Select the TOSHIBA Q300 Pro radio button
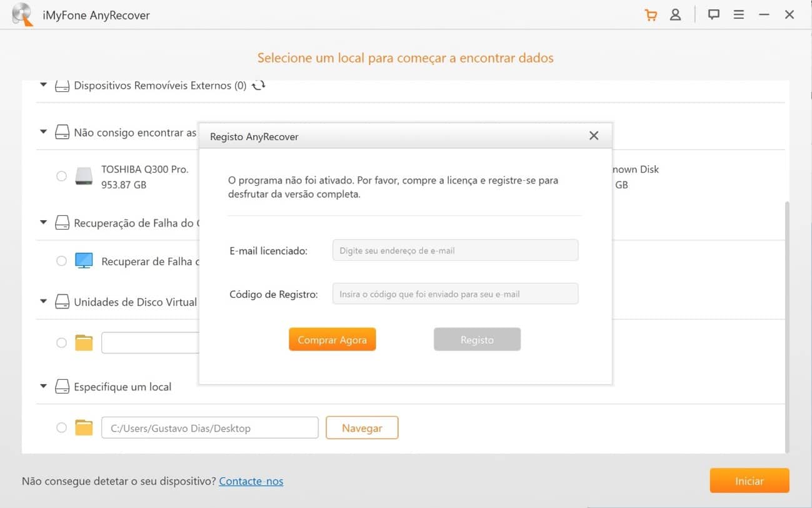 click(x=61, y=176)
